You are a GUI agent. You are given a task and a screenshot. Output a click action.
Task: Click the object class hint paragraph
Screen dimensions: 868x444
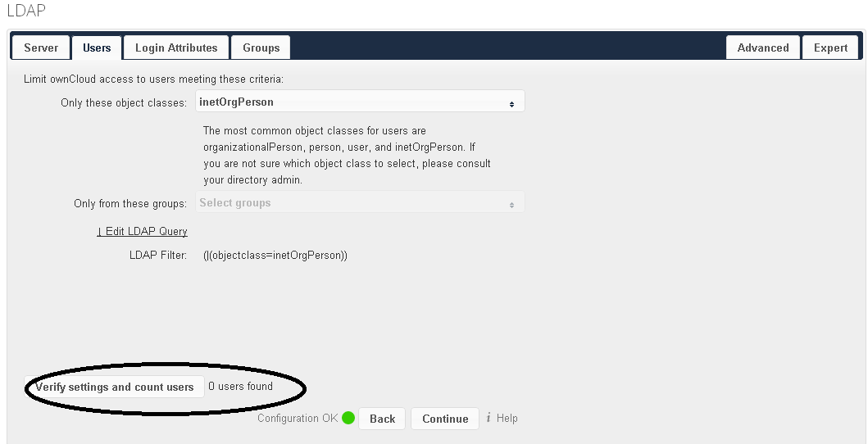(x=347, y=156)
